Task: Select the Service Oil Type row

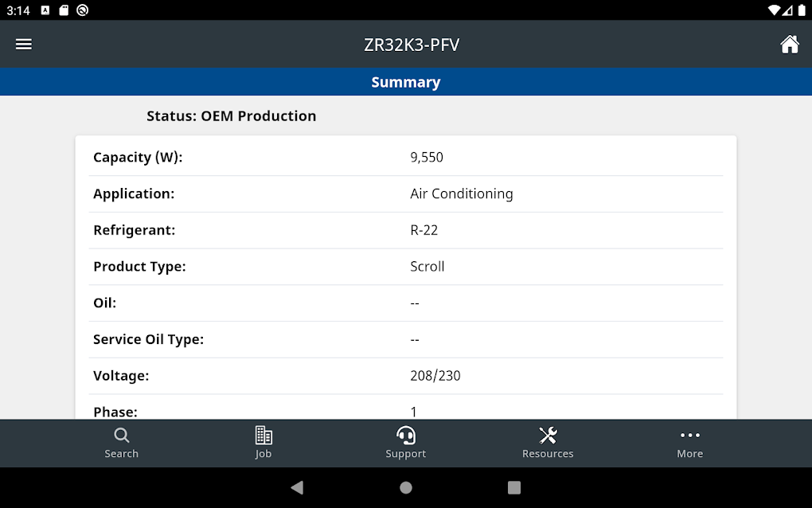Action: pyautogui.click(x=406, y=339)
